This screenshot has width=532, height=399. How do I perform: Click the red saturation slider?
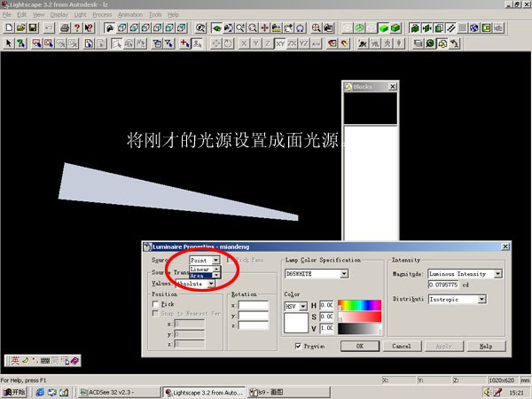point(360,317)
